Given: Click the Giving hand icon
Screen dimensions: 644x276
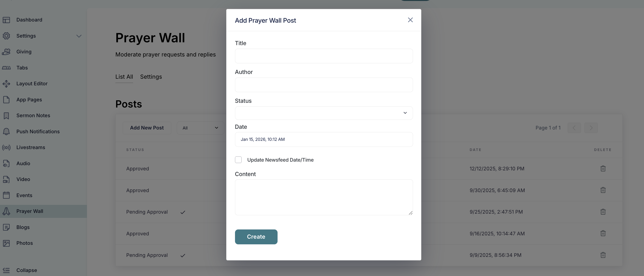Looking at the screenshot, I should click(x=6, y=52).
